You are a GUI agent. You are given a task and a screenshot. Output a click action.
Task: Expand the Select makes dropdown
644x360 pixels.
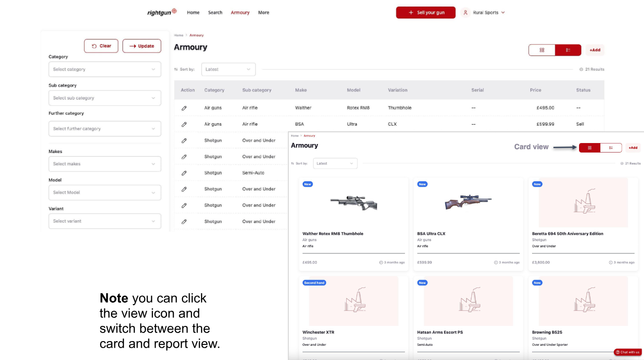[x=105, y=164]
